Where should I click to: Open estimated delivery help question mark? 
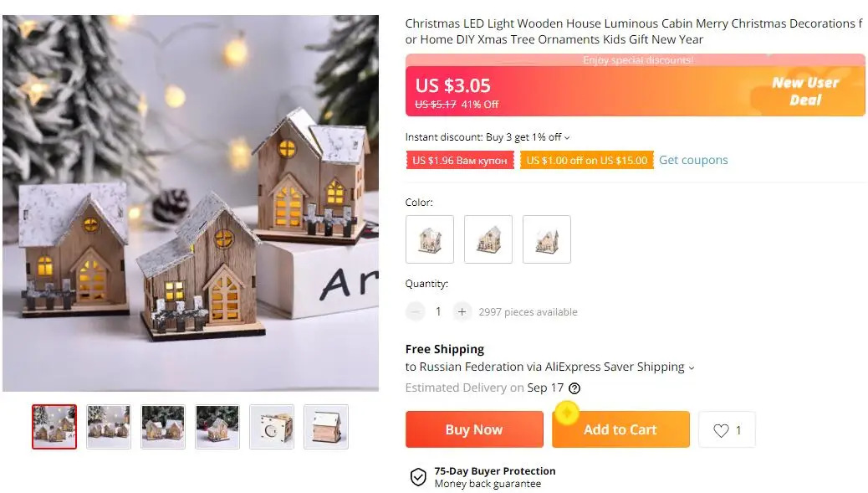(x=574, y=388)
